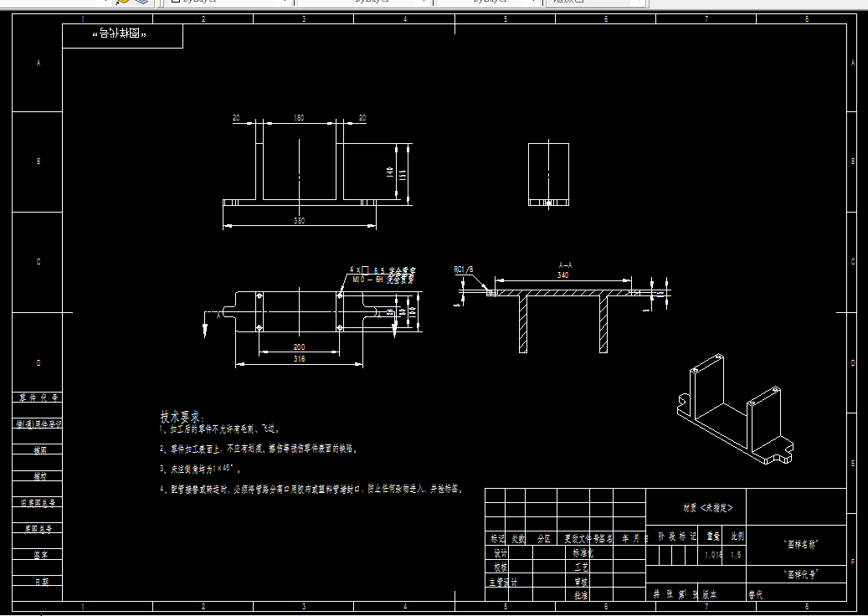Select requirement line 4 about pipe sealing
868x616 pixels.
[311, 490]
